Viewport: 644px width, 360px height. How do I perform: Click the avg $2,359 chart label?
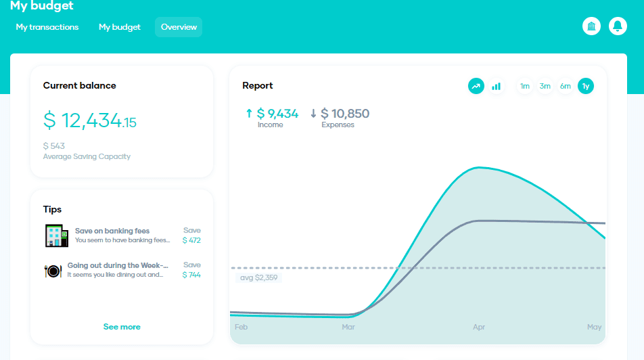pyautogui.click(x=258, y=278)
